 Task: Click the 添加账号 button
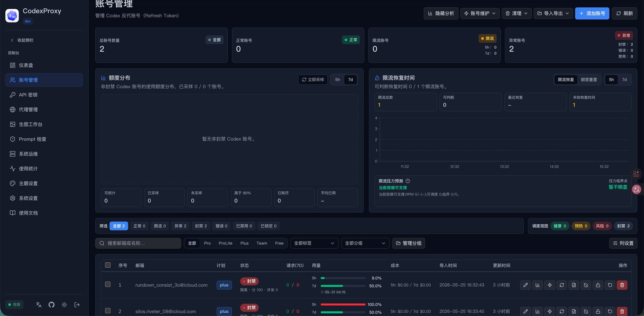click(592, 13)
